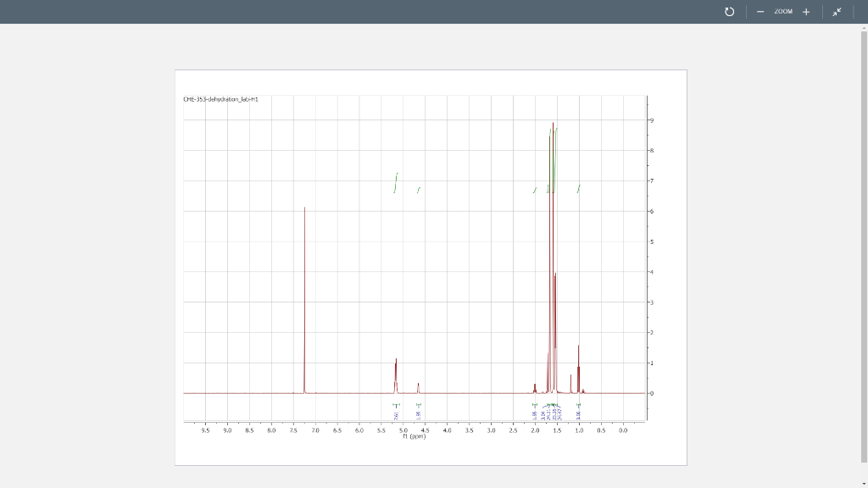Image resolution: width=868 pixels, height=488 pixels.
Task: Rotate the spectrum image with the rotate icon
Action: click(x=729, y=12)
